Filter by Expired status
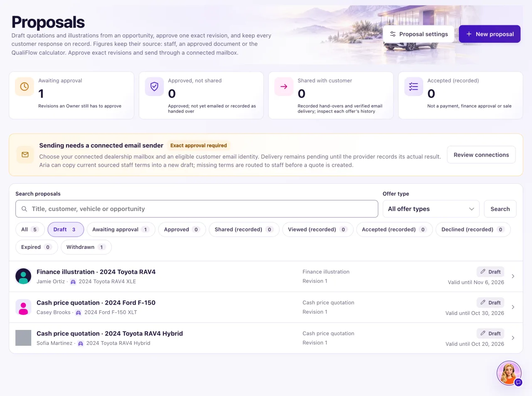Image resolution: width=532 pixels, height=396 pixels. click(37, 247)
